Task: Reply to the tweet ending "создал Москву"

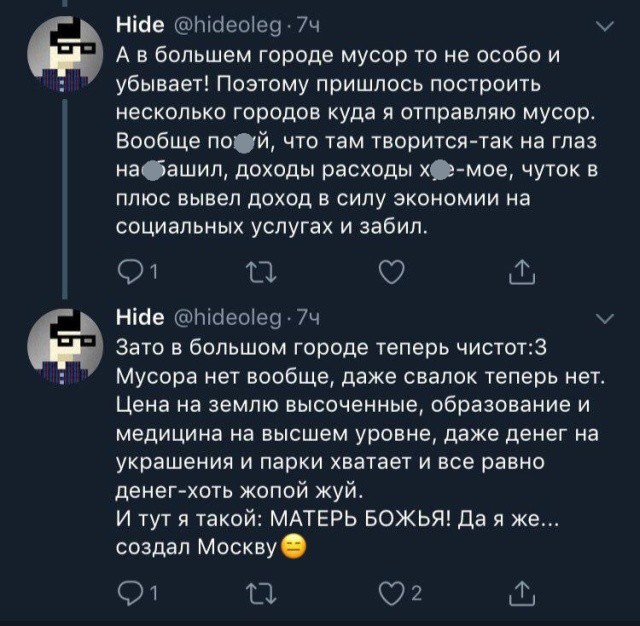Action: pyautogui.click(x=131, y=596)
